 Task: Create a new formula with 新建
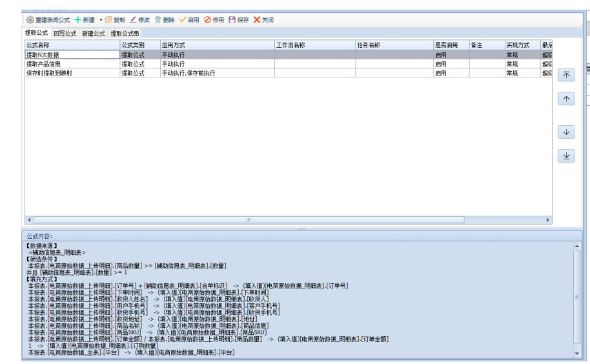(85, 20)
